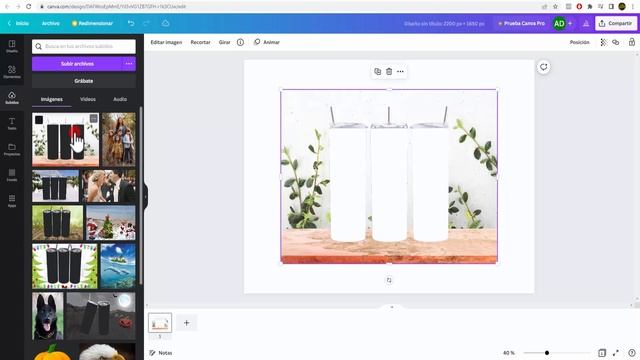Screen dimensions: 640x360
Task: Open image info icon next to Girar
Action: [240, 42]
